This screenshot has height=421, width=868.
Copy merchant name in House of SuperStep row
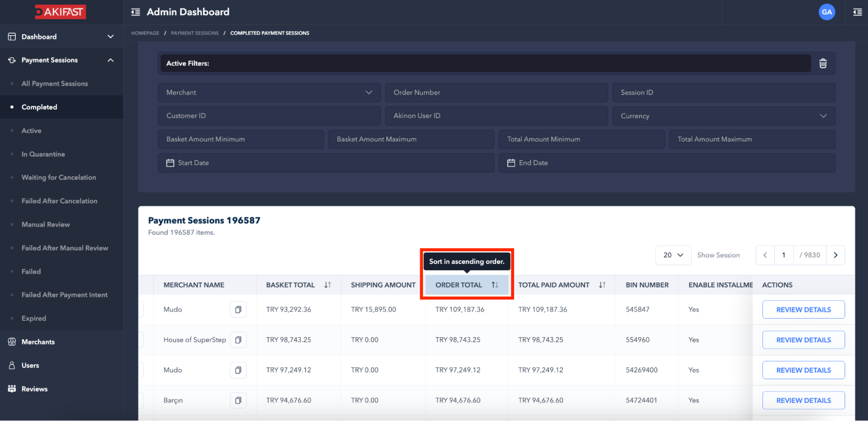[x=238, y=340]
